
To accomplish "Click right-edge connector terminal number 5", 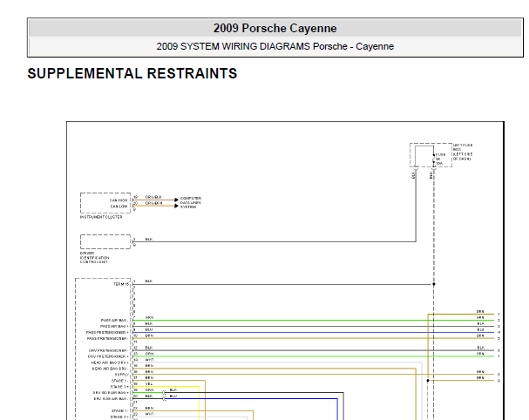I will [x=498, y=338].
